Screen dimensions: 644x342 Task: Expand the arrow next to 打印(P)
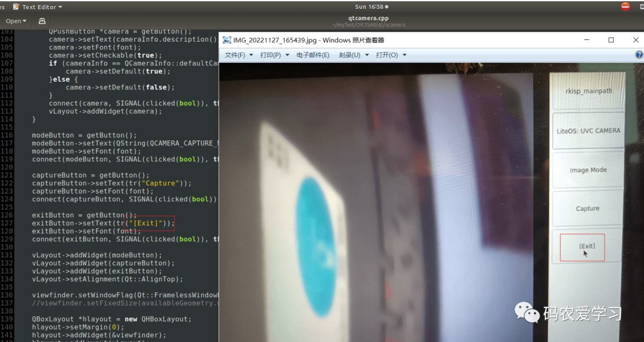click(x=287, y=55)
